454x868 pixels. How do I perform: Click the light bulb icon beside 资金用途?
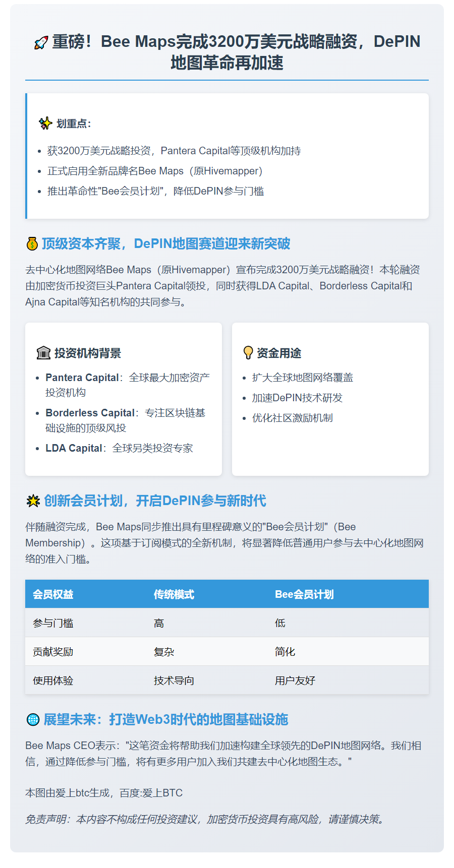248,353
